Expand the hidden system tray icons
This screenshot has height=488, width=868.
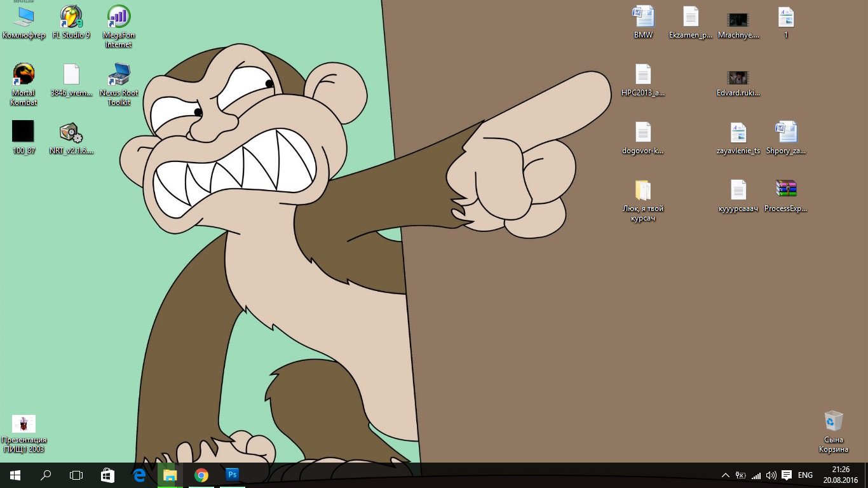coord(725,475)
